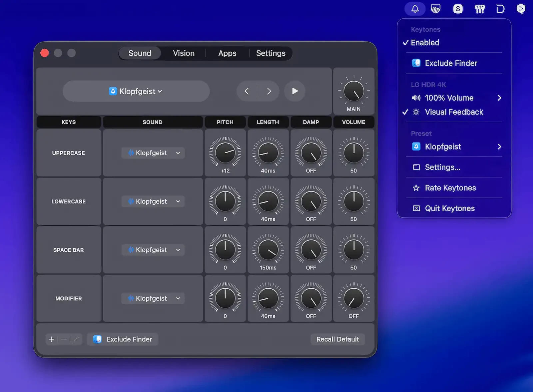Viewport: 533px width, 392px height.
Task: Open the Space Bar row sound dropdown
Action: point(153,250)
